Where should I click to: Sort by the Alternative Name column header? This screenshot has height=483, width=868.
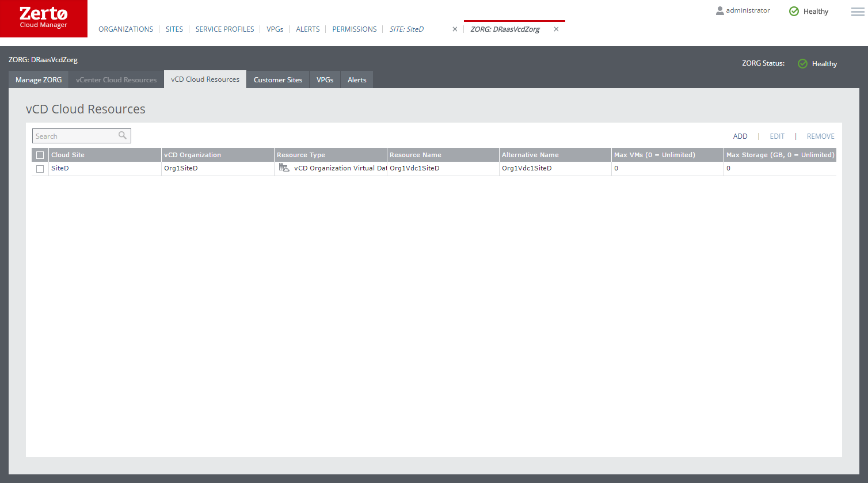pyautogui.click(x=555, y=155)
